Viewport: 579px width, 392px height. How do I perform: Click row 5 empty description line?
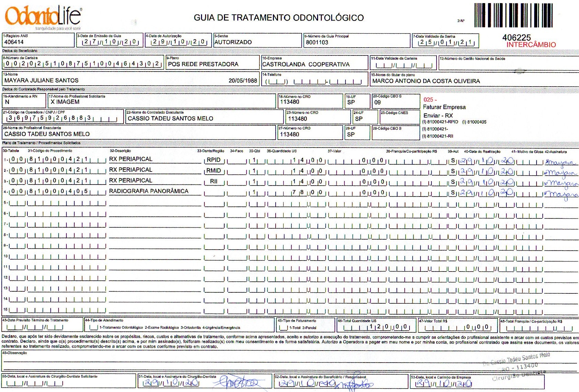coord(155,203)
